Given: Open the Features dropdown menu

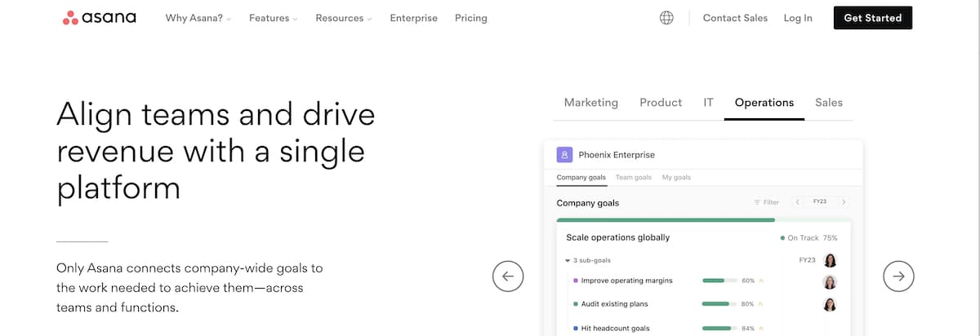Looking at the screenshot, I should point(273,18).
